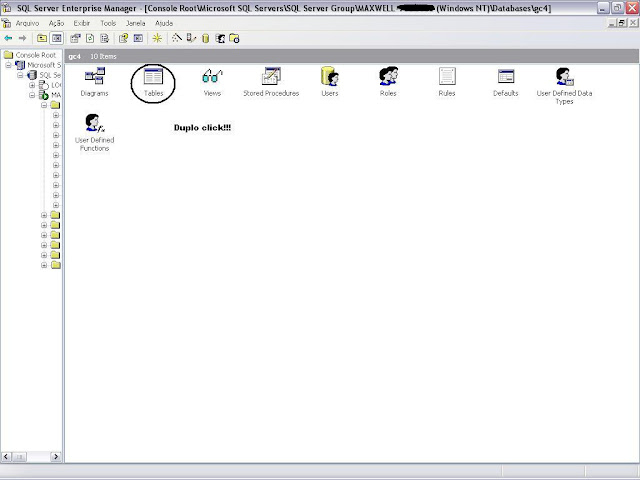Open the Exibir menu

(x=82, y=23)
